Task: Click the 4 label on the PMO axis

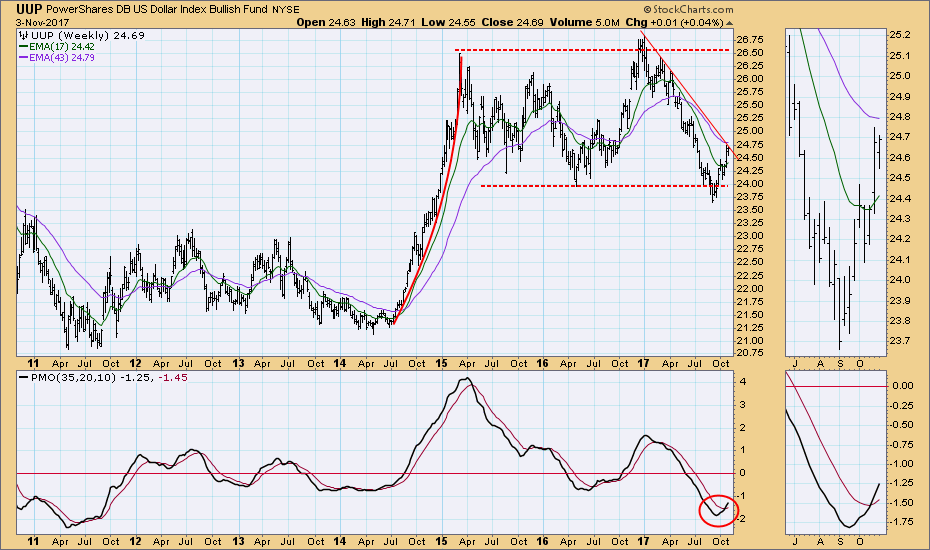Action: 743,381
